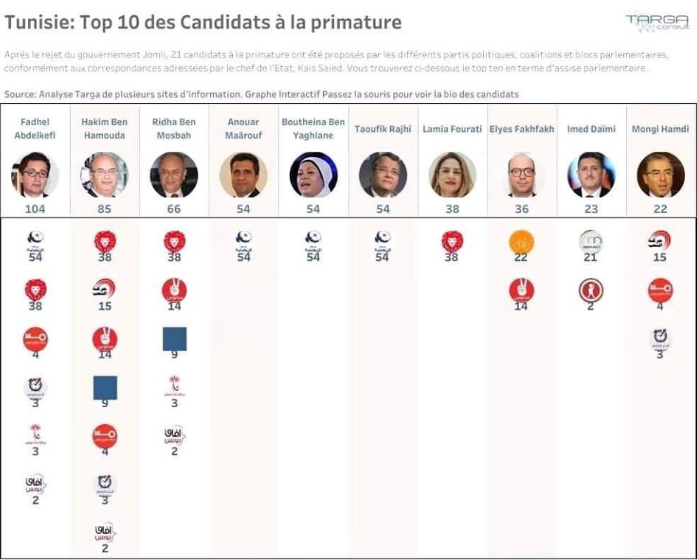Click bottom party icon under Fadhel Abdelkefi

35,484
